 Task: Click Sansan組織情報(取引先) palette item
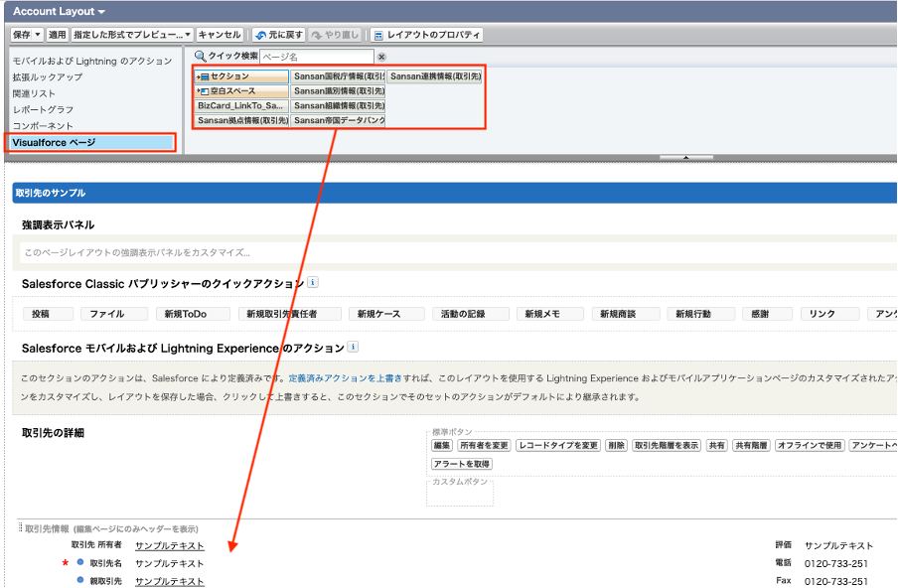(338, 106)
